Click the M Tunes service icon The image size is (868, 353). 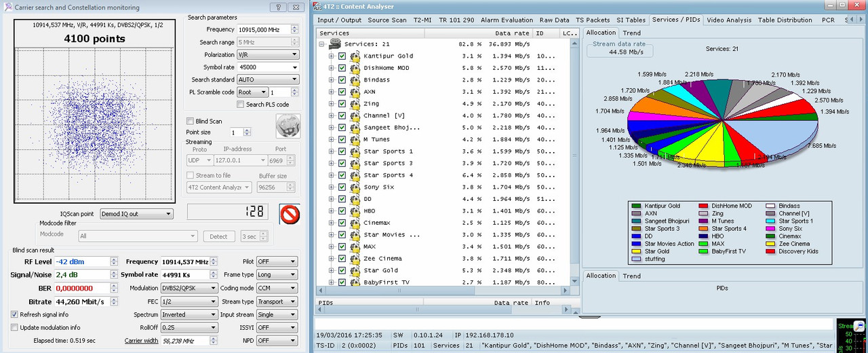tap(355, 139)
